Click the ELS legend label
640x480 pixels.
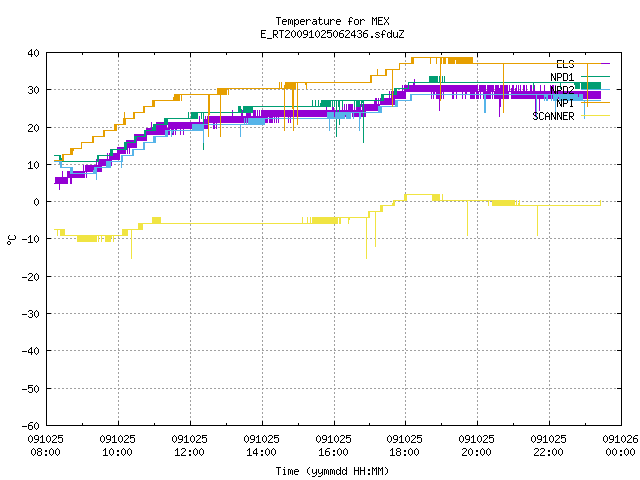pos(565,64)
